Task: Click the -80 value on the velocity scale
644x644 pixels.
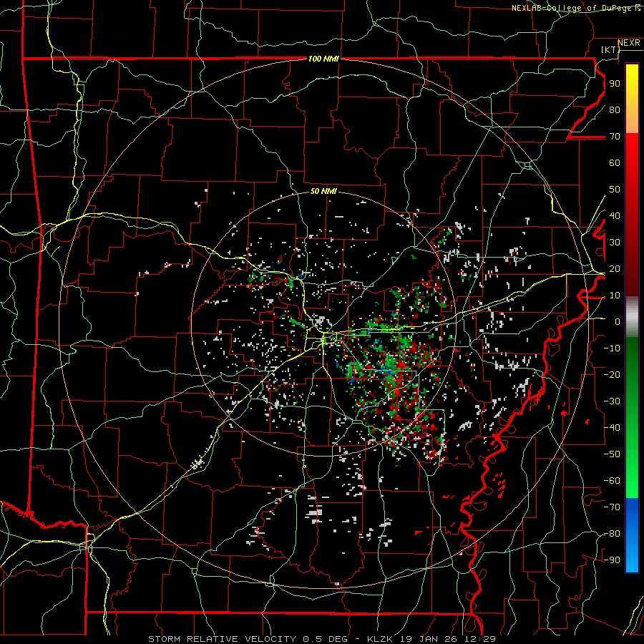Action: tap(612, 534)
